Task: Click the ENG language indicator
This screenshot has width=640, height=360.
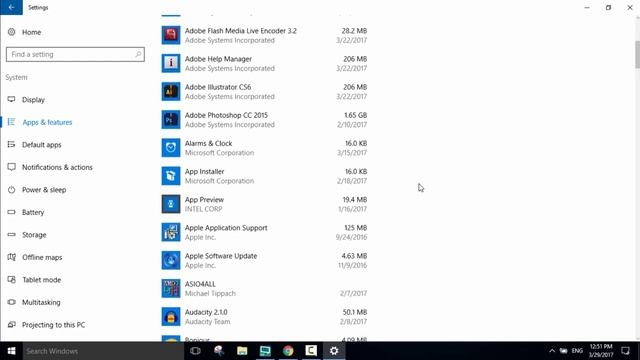Action: click(x=577, y=351)
